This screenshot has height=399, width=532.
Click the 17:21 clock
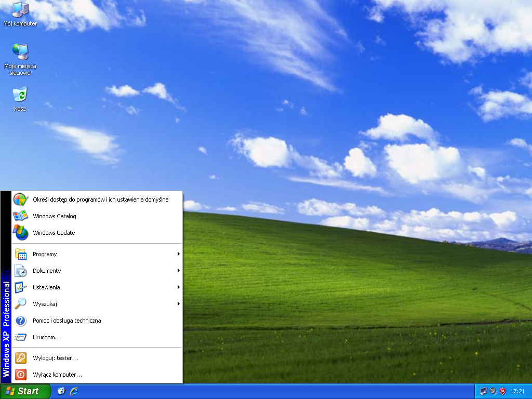point(517,391)
